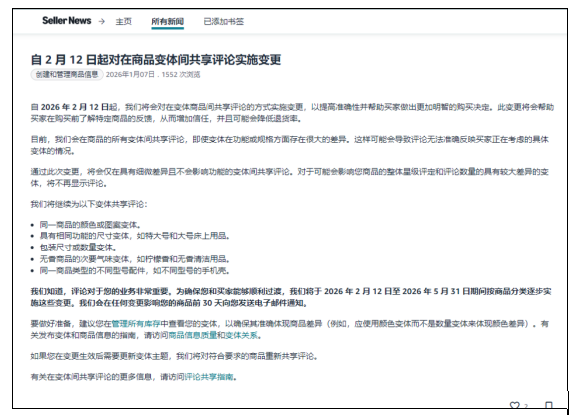
Task: Click the 1552 次浏览 view count
Action: [x=181, y=75]
